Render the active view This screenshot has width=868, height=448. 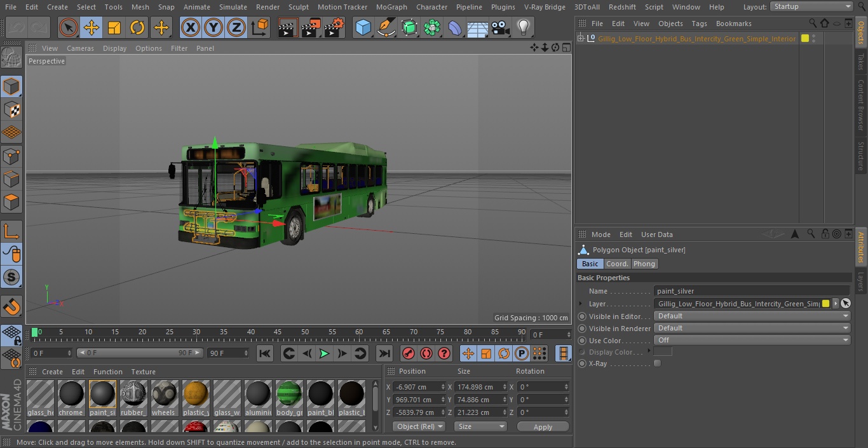288,27
